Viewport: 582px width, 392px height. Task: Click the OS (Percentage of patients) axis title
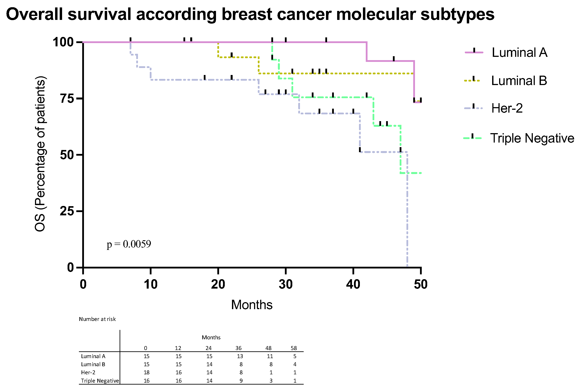[40, 154]
